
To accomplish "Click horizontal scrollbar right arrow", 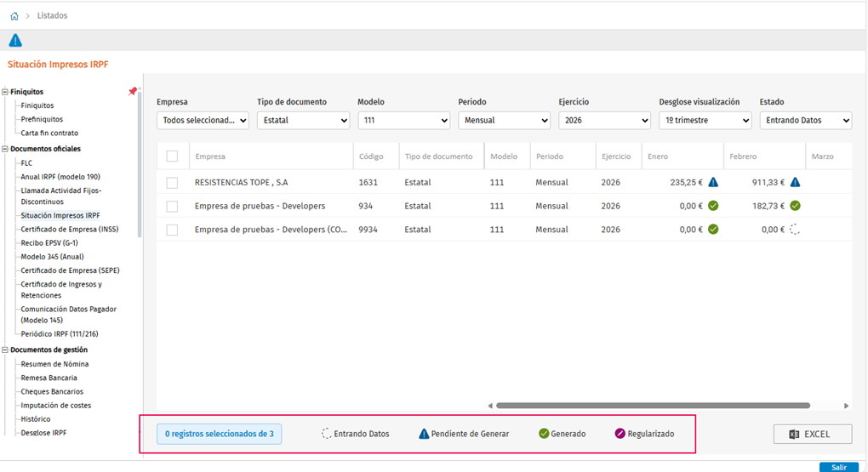I will [x=846, y=406].
